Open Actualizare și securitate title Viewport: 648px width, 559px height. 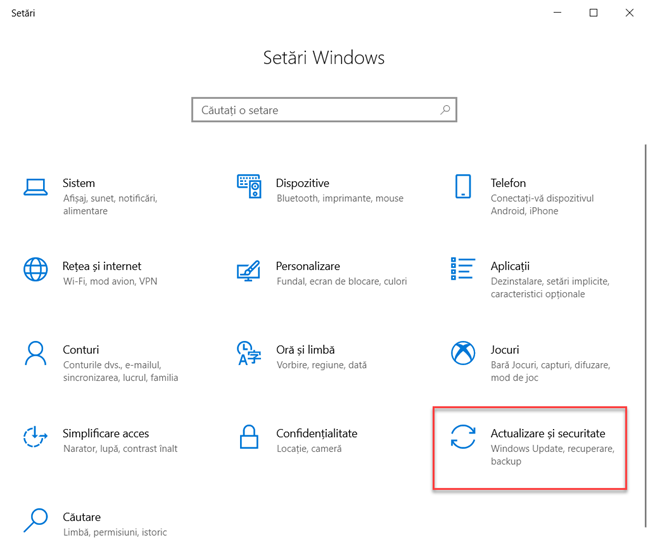click(x=548, y=434)
